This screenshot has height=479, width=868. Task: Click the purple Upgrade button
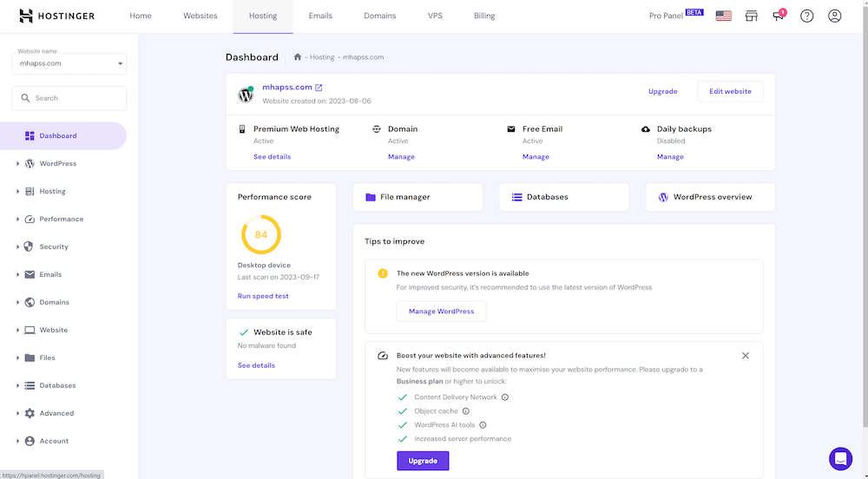coord(423,461)
